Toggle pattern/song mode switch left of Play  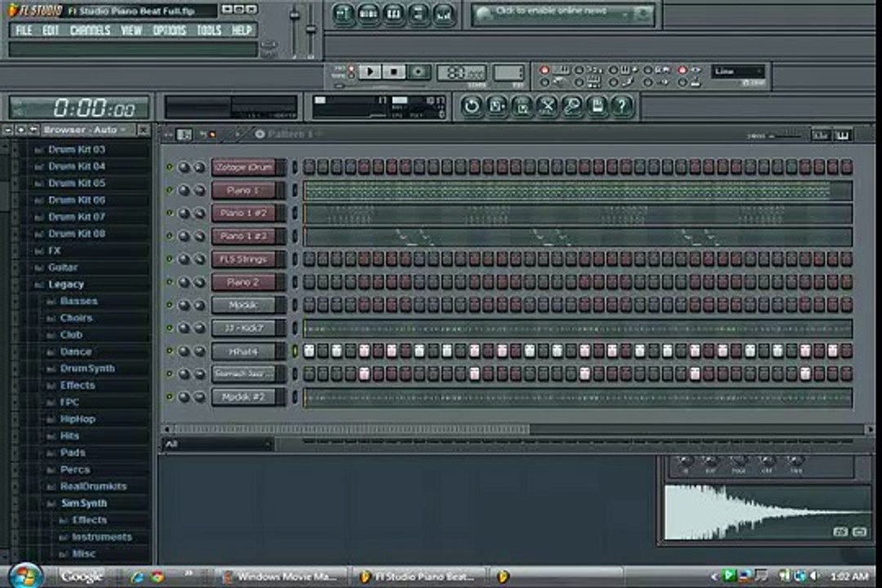pyautogui.click(x=350, y=72)
